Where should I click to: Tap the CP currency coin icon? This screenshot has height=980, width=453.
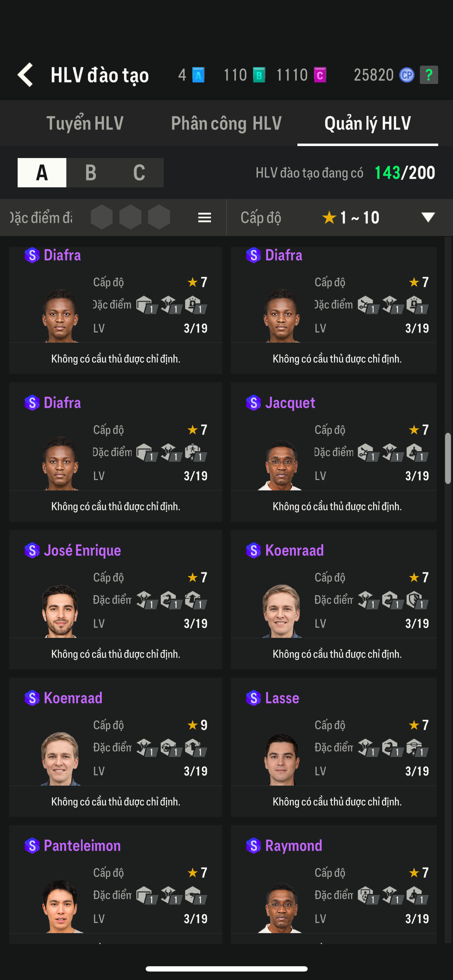point(406,75)
